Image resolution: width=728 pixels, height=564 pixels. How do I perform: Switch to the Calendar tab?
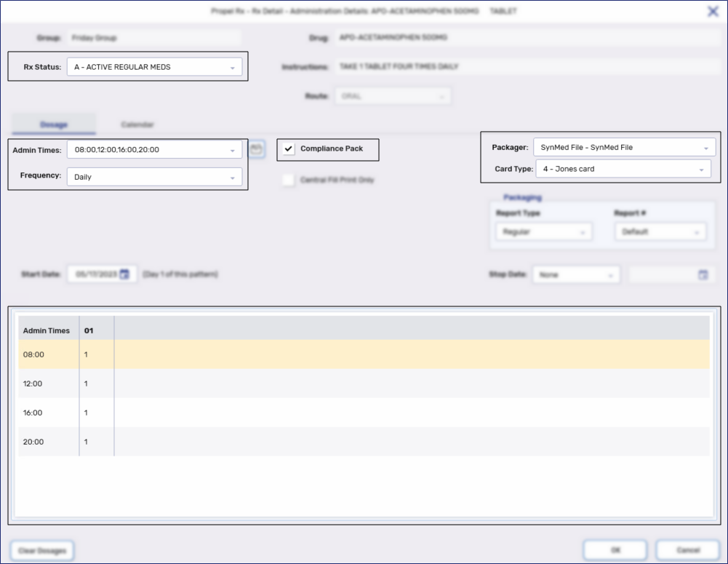pyautogui.click(x=137, y=124)
